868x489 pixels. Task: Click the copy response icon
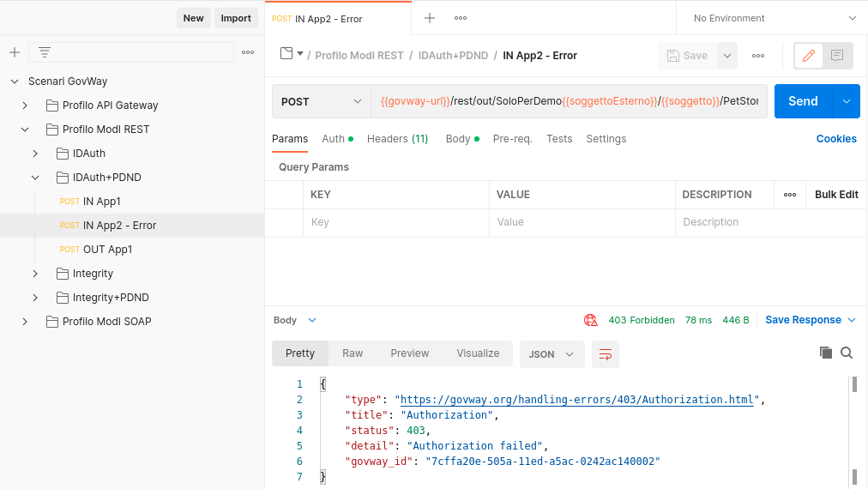click(x=826, y=353)
